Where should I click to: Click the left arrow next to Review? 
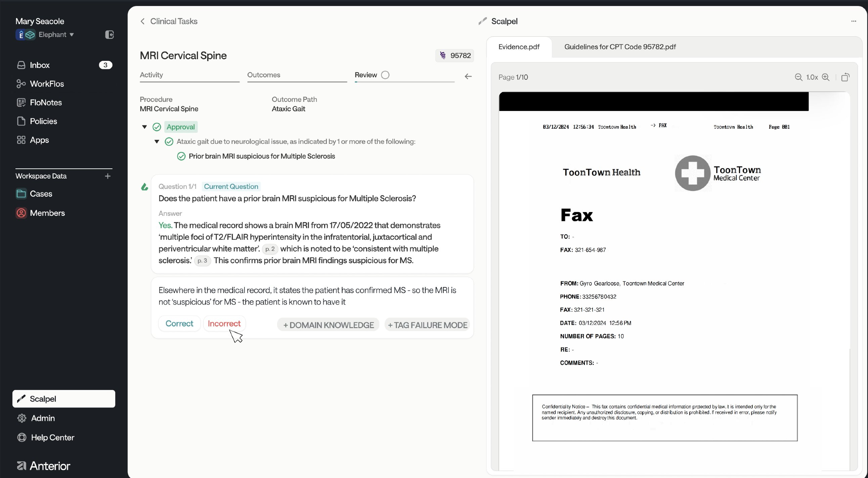coord(468,77)
